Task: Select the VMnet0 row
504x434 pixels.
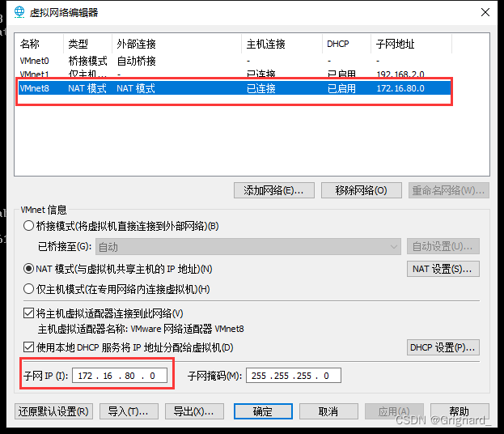Action: click(x=235, y=61)
